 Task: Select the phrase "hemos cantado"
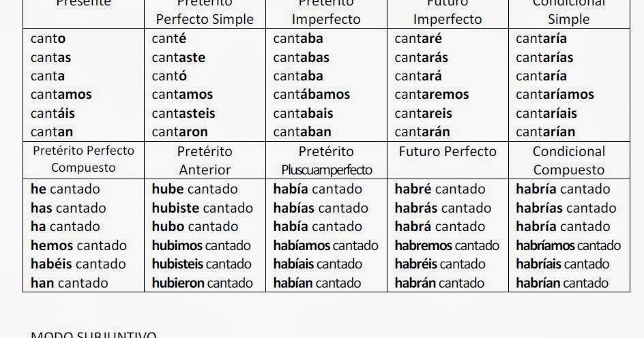tap(78, 245)
